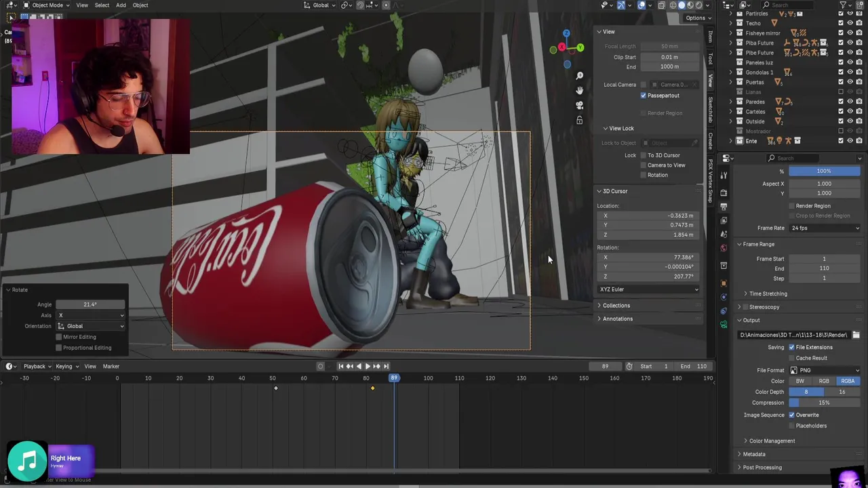Toggle show gizmo icon

[621, 5]
